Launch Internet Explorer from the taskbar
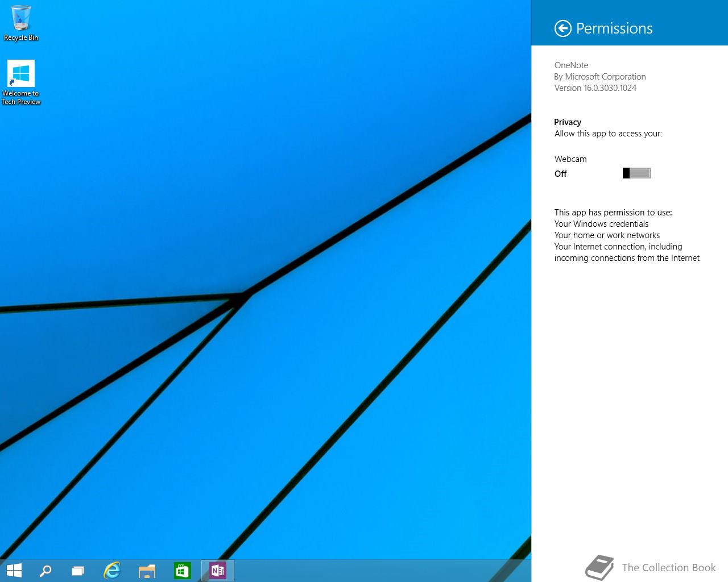Screen dimensions: 728x582 click(112, 571)
